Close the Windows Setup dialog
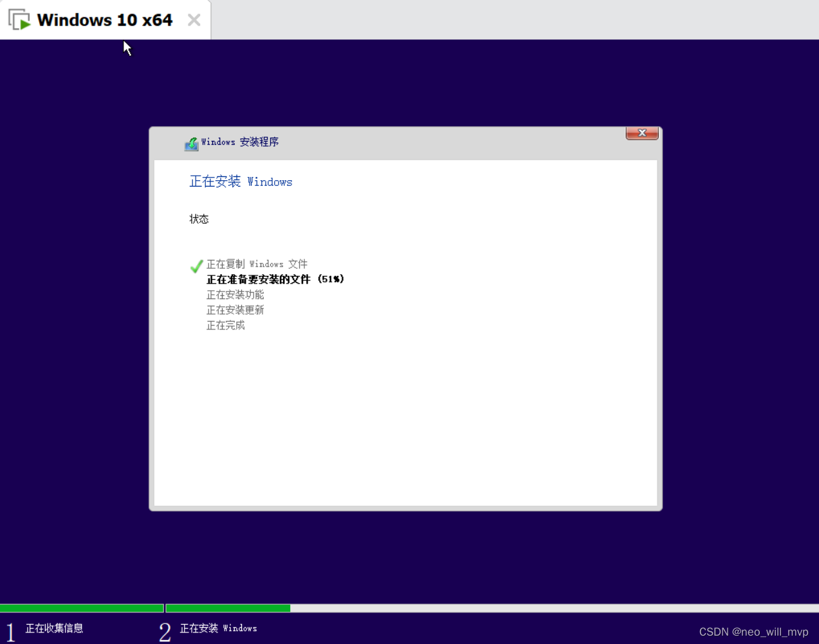 pyautogui.click(x=641, y=133)
